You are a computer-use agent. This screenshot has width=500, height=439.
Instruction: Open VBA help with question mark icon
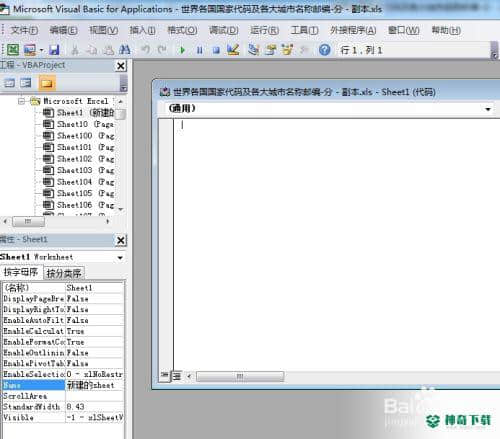(325, 50)
